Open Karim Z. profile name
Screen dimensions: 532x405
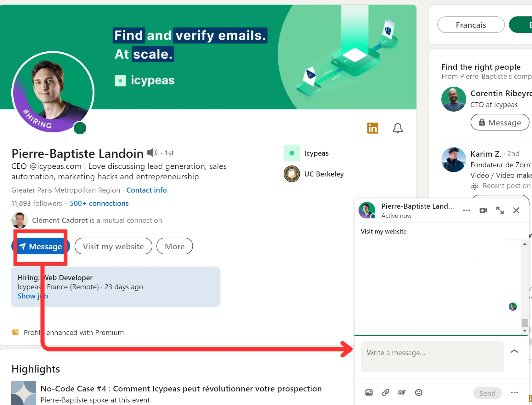click(486, 153)
